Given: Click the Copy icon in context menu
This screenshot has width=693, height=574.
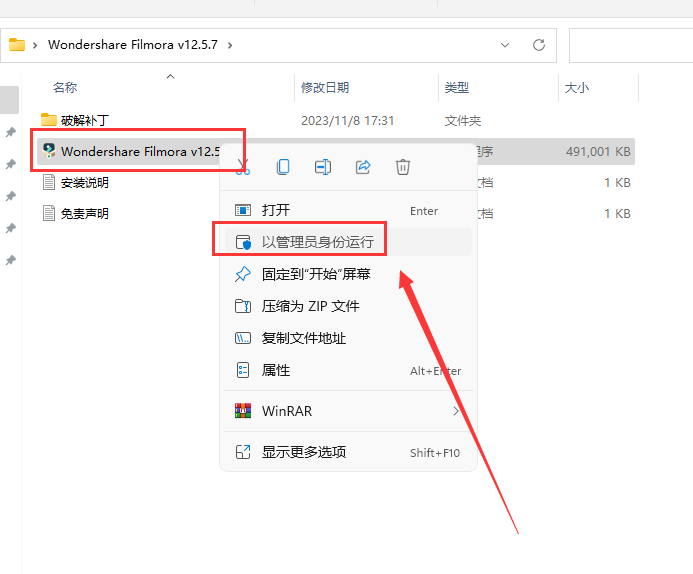Looking at the screenshot, I should [283, 167].
